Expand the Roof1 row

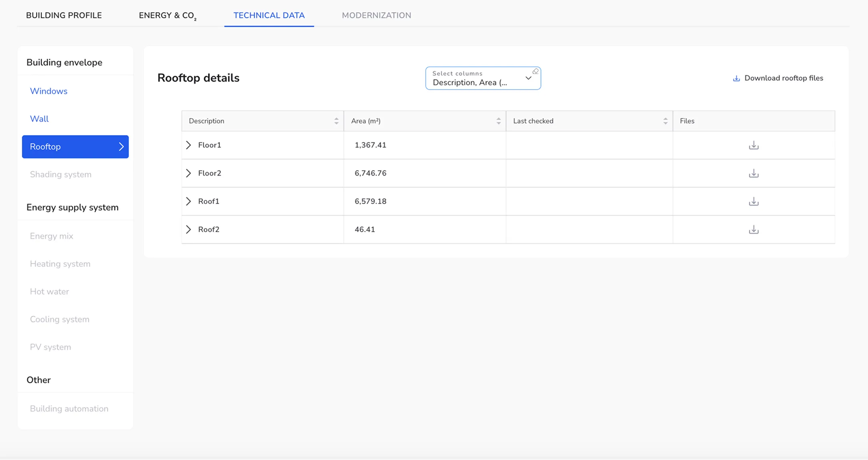click(188, 201)
